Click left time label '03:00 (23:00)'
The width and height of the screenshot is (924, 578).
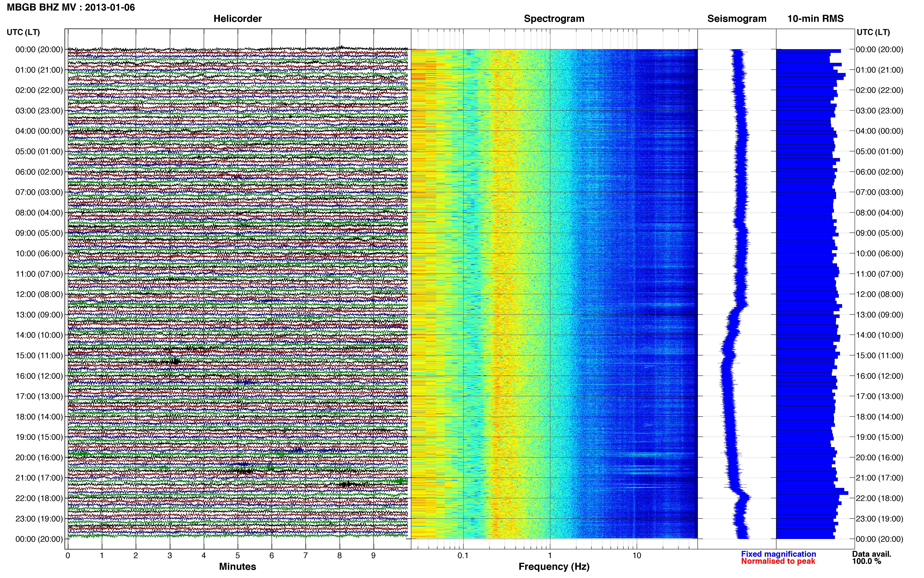(x=39, y=111)
